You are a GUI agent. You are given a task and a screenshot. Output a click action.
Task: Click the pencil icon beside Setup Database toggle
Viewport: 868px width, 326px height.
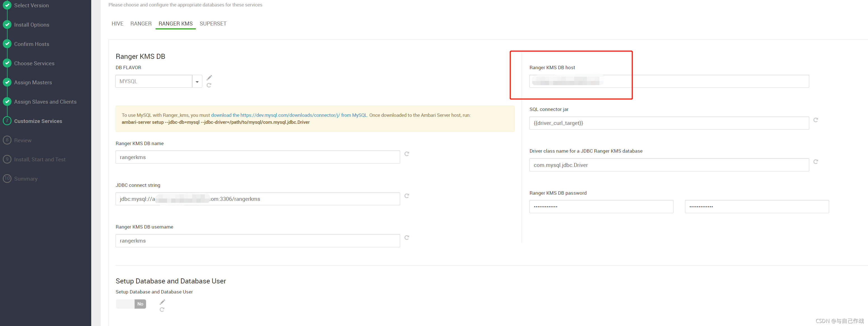[x=162, y=302]
